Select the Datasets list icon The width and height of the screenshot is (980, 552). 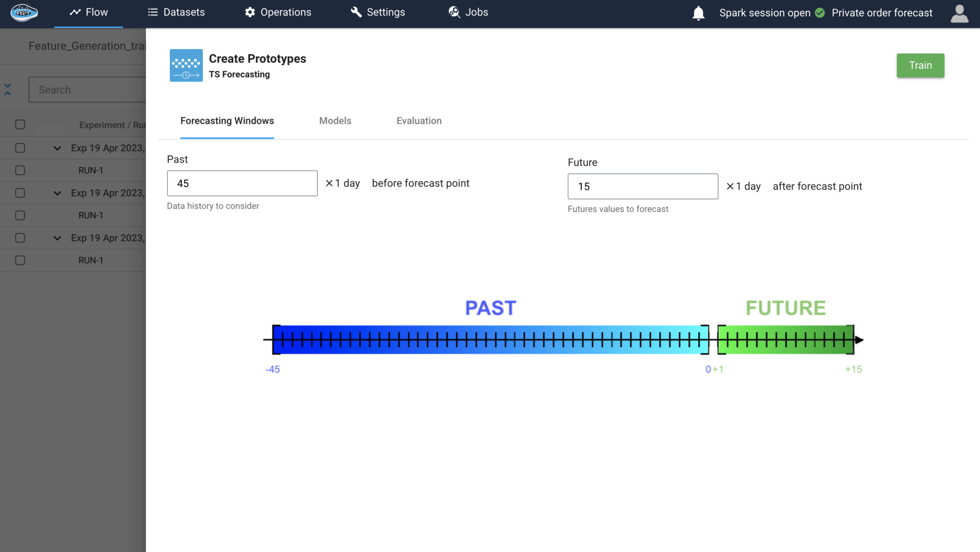click(152, 11)
